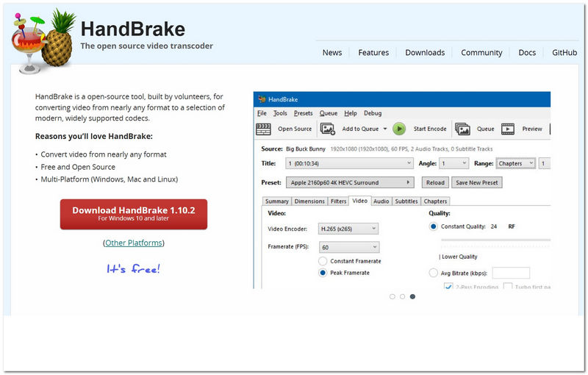Select the Constant Framerate radio button

pyautogui.click(x=323, y=261)
